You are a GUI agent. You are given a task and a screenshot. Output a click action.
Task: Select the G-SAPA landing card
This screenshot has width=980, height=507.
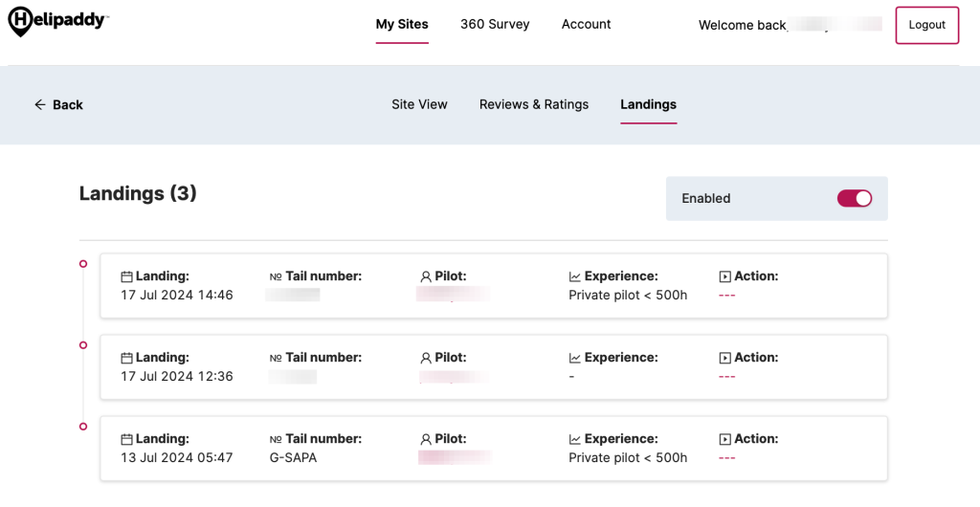[494, 449]
